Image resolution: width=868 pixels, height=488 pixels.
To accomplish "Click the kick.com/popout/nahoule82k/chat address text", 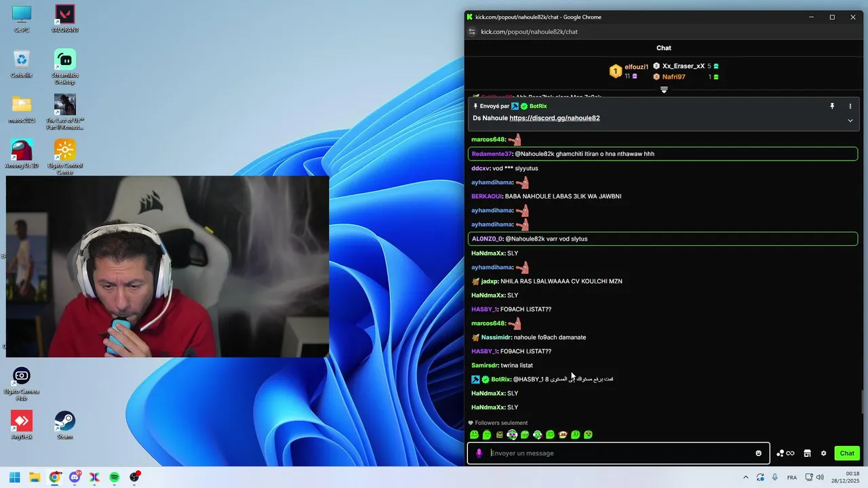I will 530,32.
